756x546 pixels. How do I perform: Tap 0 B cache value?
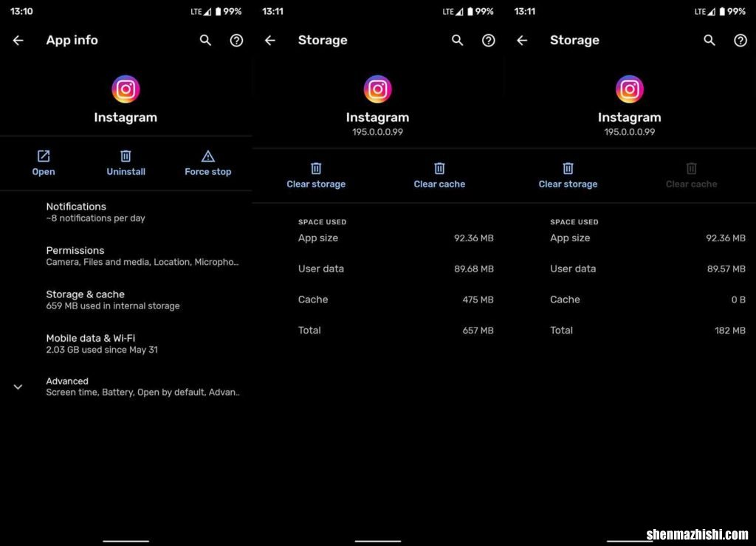click(738, 300)
